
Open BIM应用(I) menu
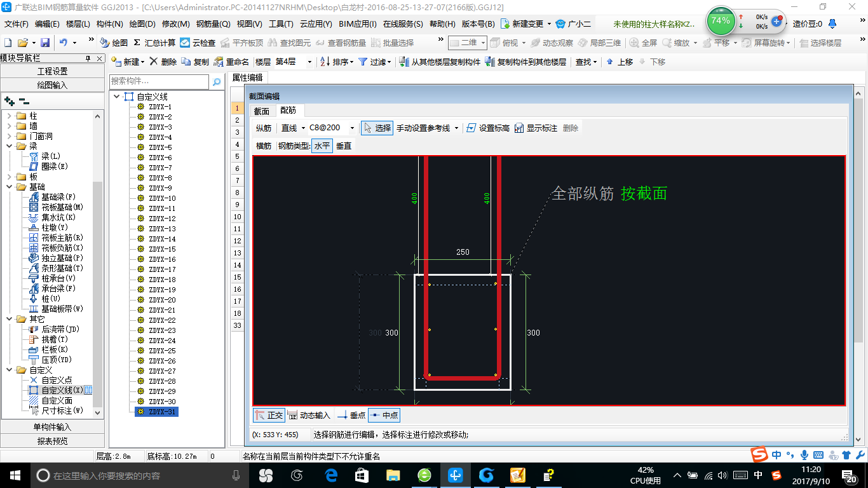click(358, 24)
